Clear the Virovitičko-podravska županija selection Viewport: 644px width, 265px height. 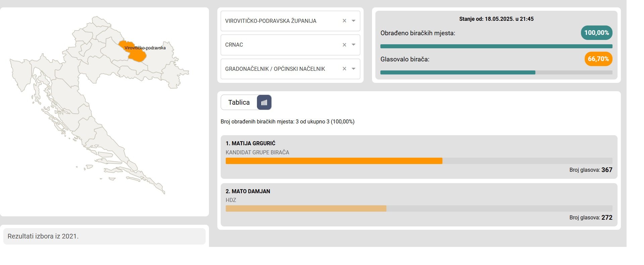tap(344, 21)
